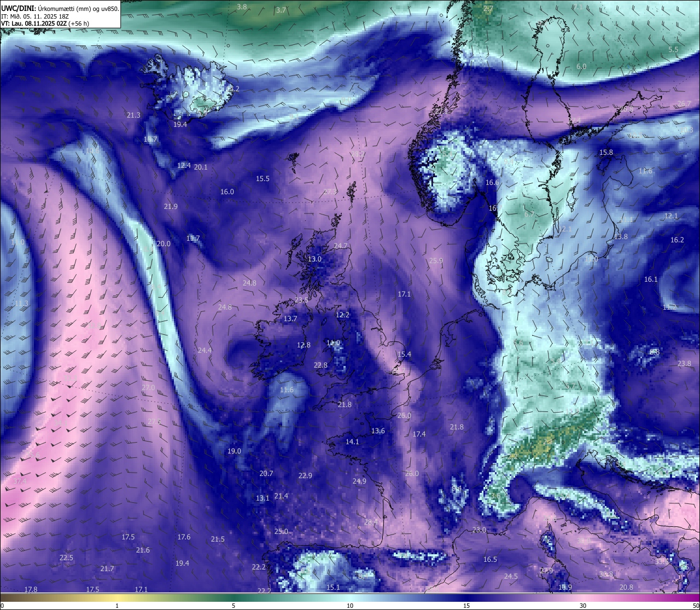Click the 17.4 value on the map

[x=419, y=434]
